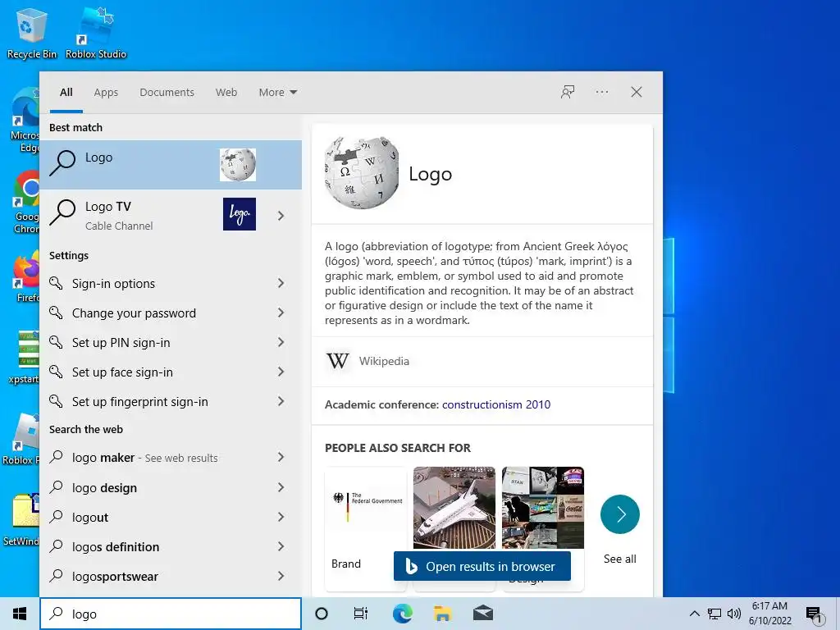
Task: Switch to the Web tab
Action: tap(226, 92)
